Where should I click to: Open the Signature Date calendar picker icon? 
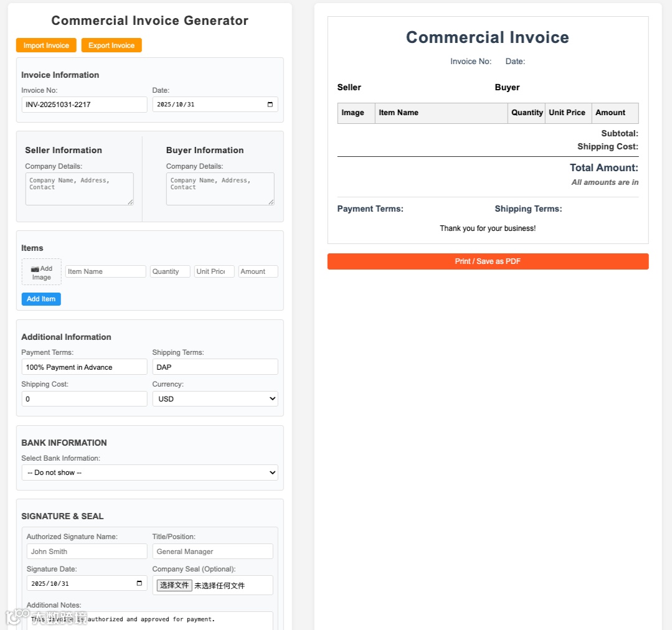139,583
